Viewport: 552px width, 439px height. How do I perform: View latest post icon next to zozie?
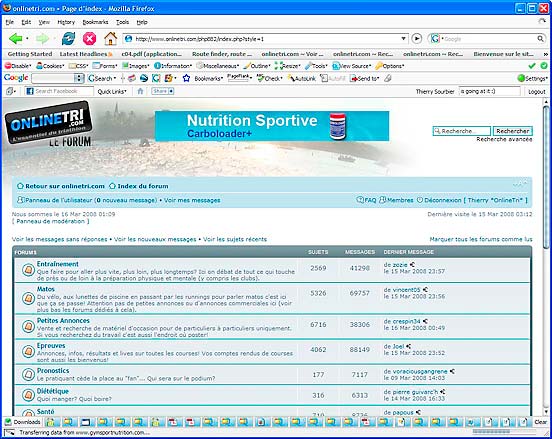click(x=412, y=264)
